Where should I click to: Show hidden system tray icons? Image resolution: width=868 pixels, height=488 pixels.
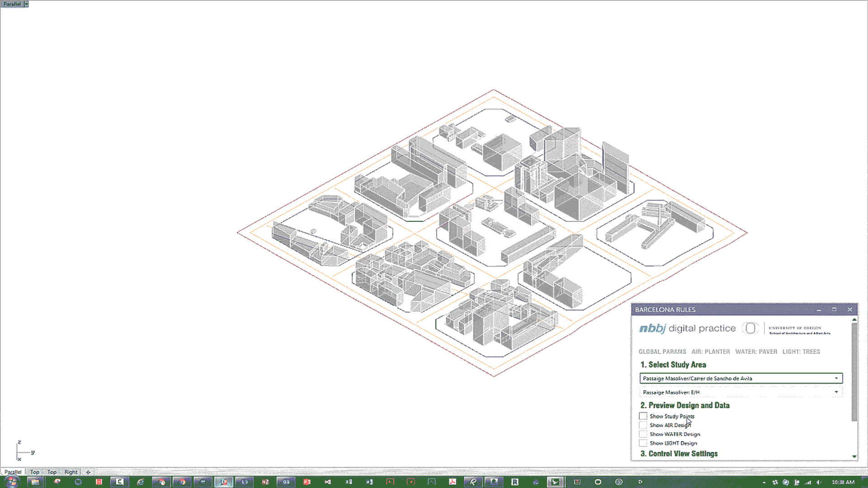click(x=764, y=482)
